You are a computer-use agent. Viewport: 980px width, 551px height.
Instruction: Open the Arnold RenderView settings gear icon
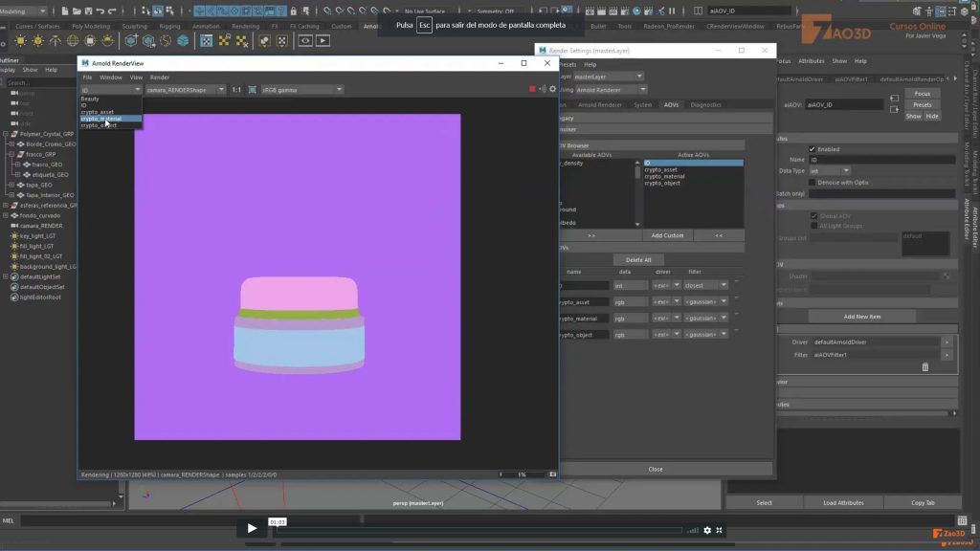point(552,88)
